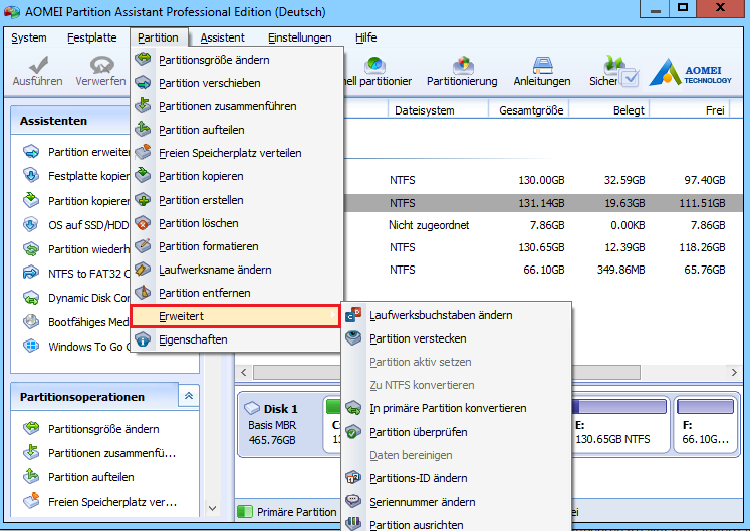
Task: Click the Laufwerksname ändern menu icon
Action: click(143, 269)
